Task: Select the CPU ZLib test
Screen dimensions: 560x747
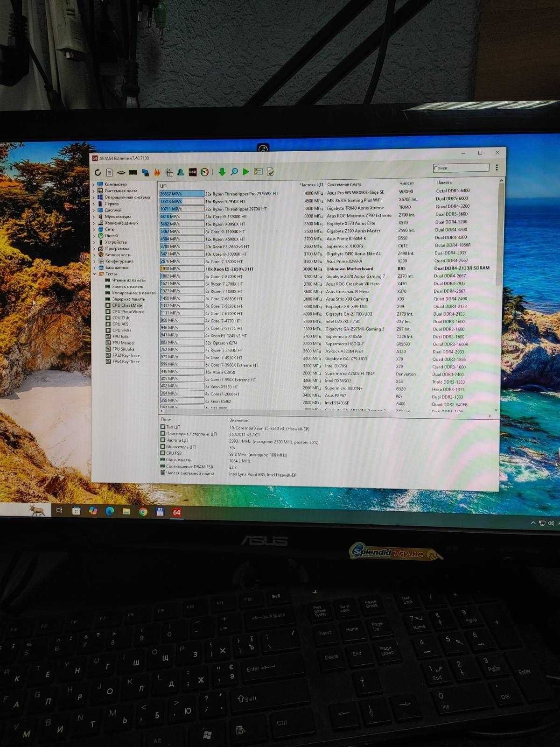Action: pyautogui.click(x=121, y=317)
